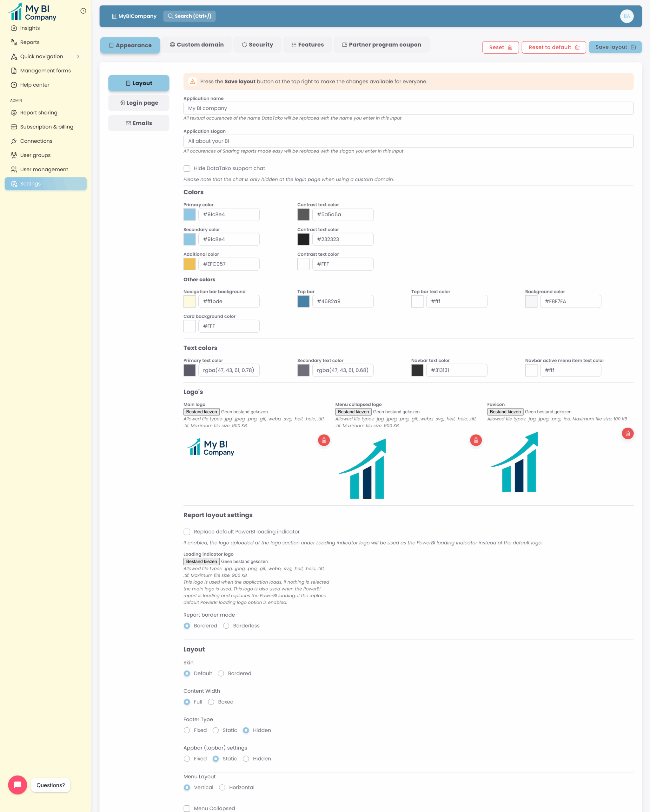
Task: Open the Questions chat bubble icon
Action: 17,785
